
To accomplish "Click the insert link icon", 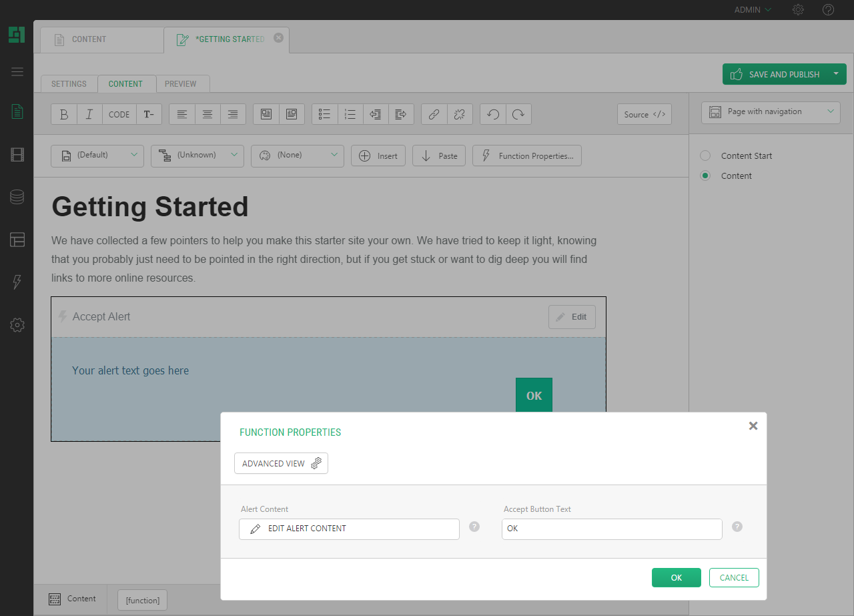I will pos(434,114).
